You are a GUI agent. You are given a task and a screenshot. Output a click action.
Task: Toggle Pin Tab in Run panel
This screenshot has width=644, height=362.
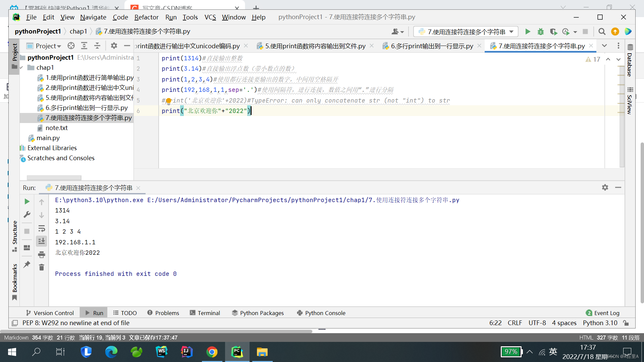point(27,264)
